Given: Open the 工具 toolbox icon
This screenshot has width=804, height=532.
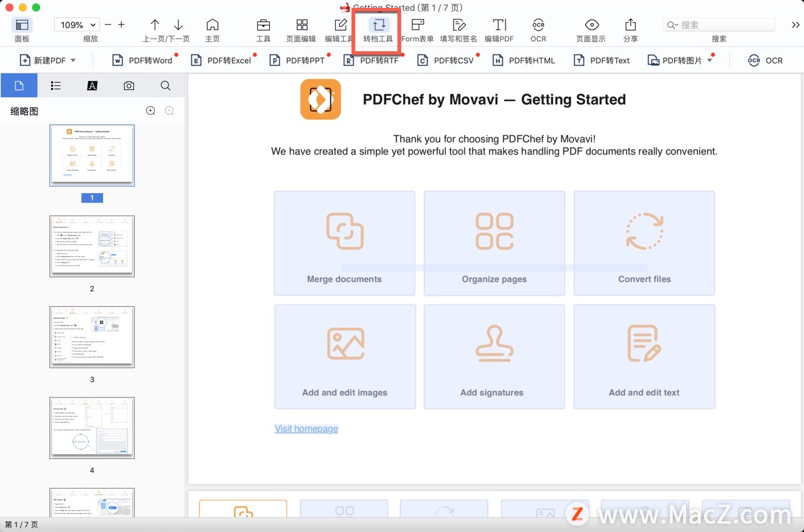Looking at the screenshot, I should pyautogui.click(x=264, y=25).
